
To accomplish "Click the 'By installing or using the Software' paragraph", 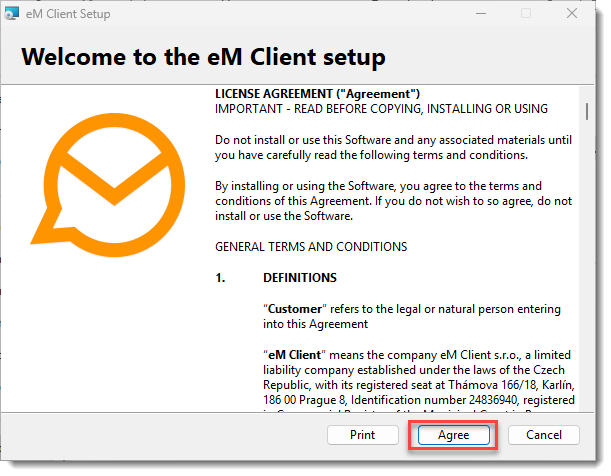I will (x=394, y=201).
